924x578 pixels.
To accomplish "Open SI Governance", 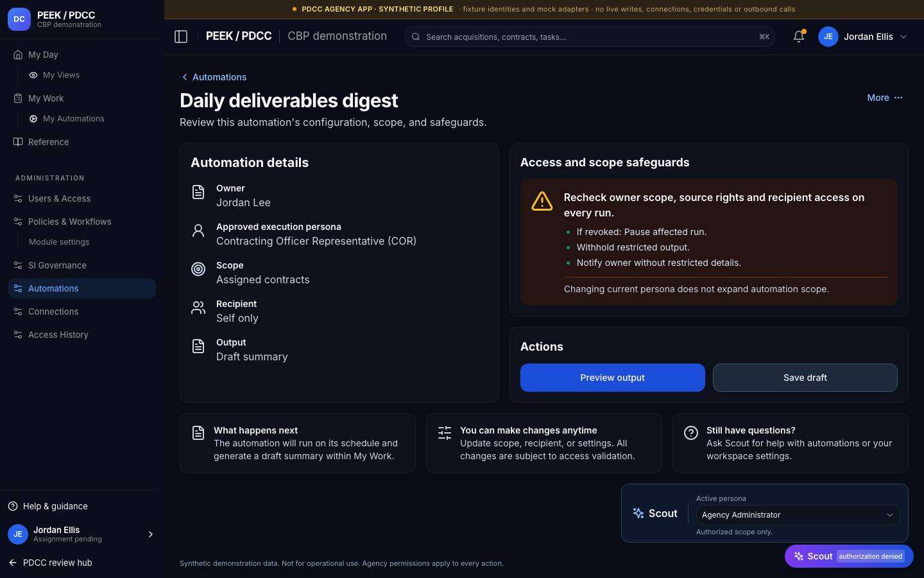I will pyautogui.click(x=81, y=265).
